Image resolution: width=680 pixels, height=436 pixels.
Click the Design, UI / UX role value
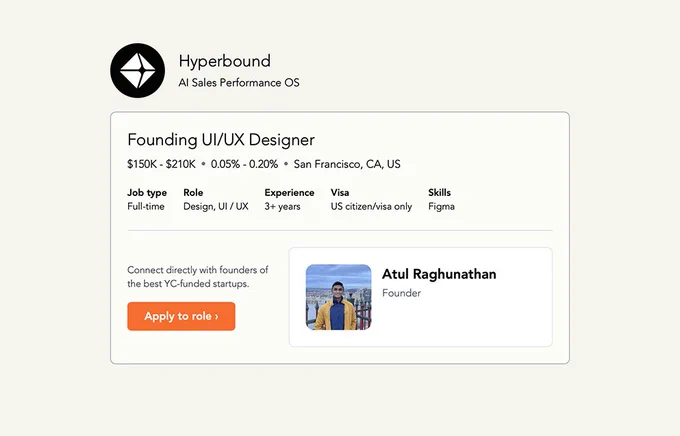coord(216,207)
